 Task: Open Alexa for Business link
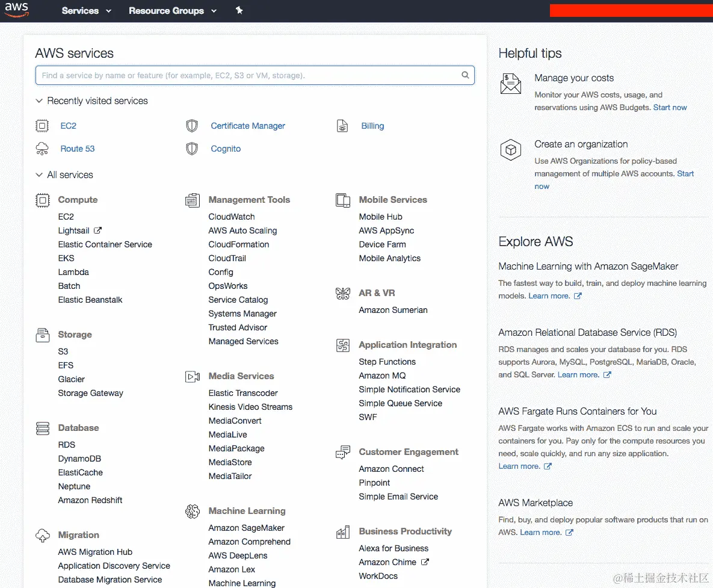click(394, 548)
